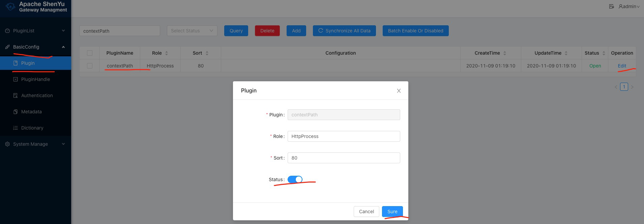Click the logout icon beside admin

tap(611, 6)
